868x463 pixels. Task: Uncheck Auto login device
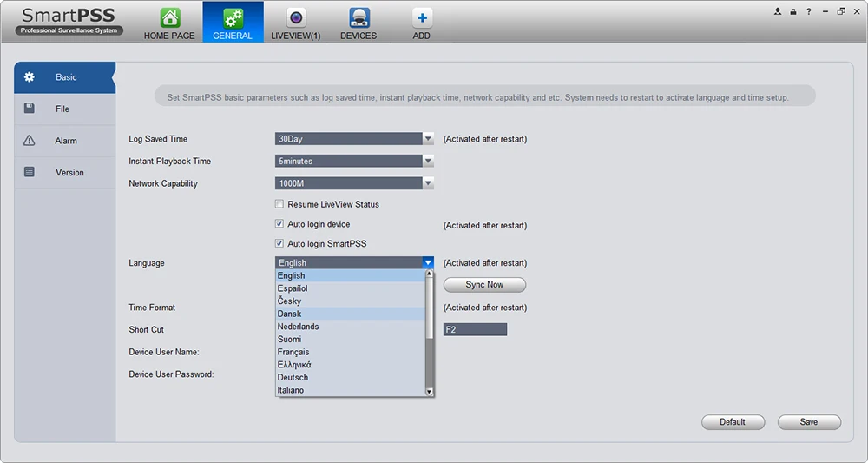click(x=279, y=224)
